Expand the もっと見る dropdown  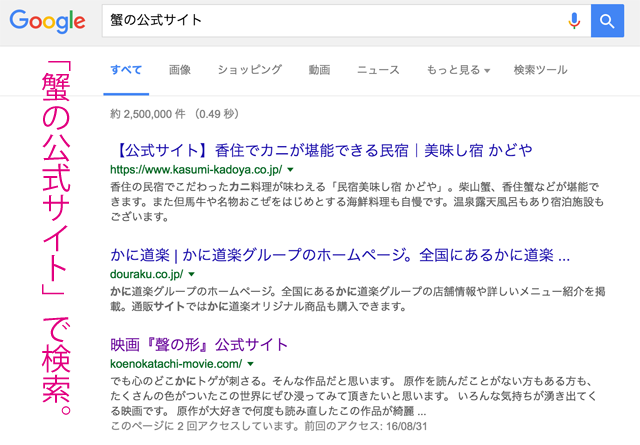pos(458,70)
